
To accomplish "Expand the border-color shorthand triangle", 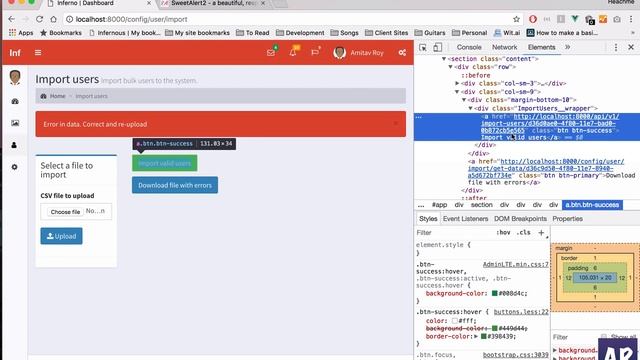I will (x=476, y=336).
